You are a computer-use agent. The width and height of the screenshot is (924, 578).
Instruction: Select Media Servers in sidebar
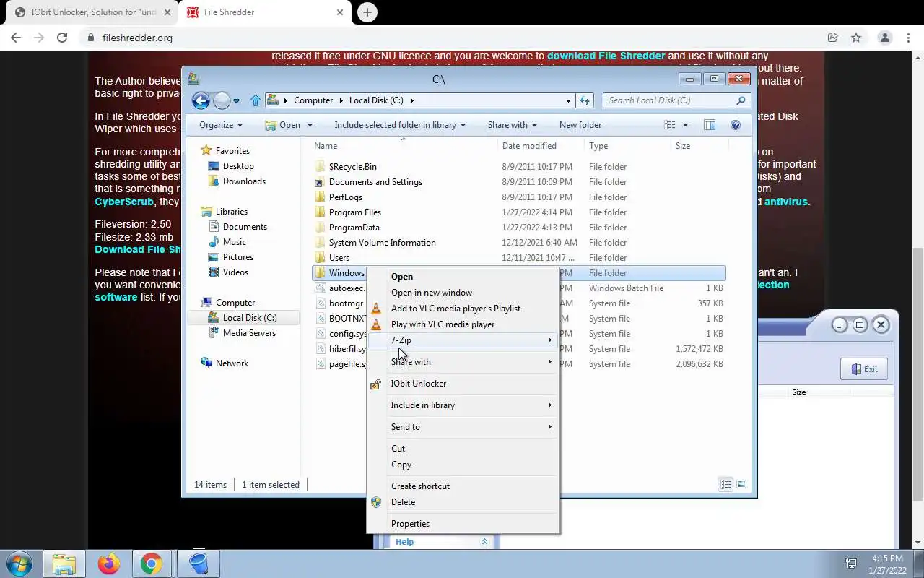[249, 333]
